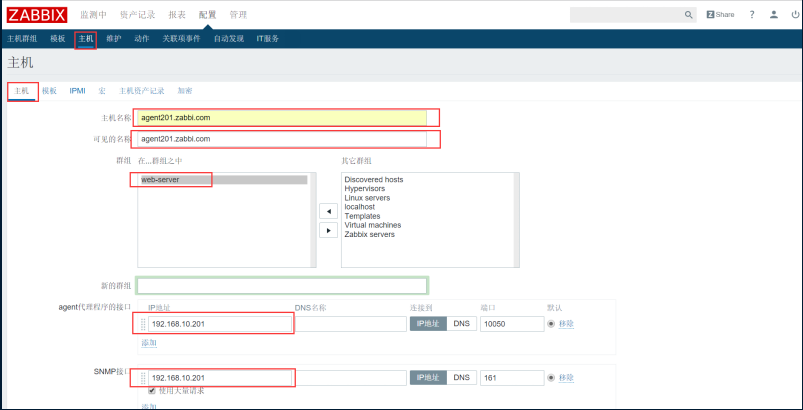
Task: Open the Share link icon
Action: point(720,15)
